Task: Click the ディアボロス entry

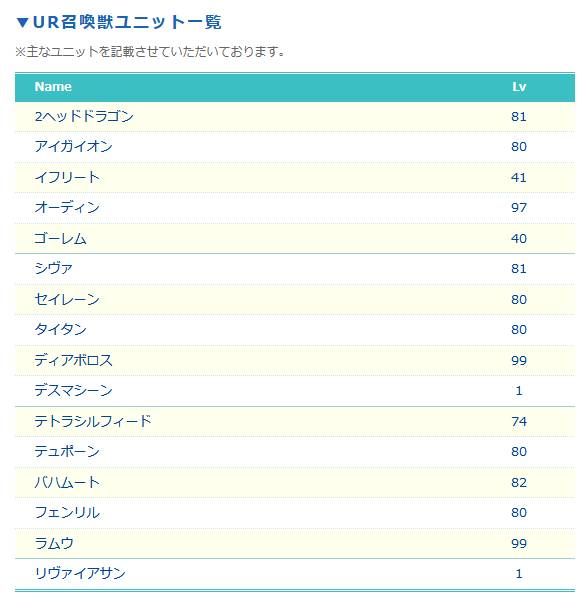Action: pyautogui.click(x=74, y=360)
